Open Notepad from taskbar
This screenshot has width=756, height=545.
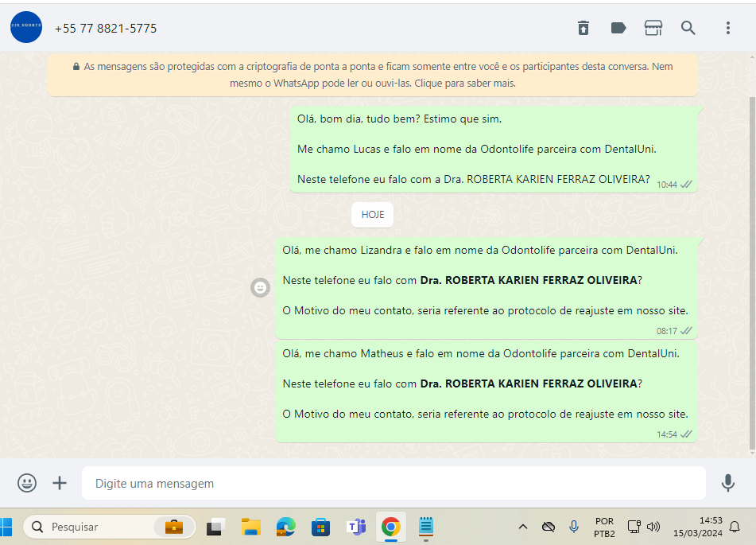tap(426, 527)
